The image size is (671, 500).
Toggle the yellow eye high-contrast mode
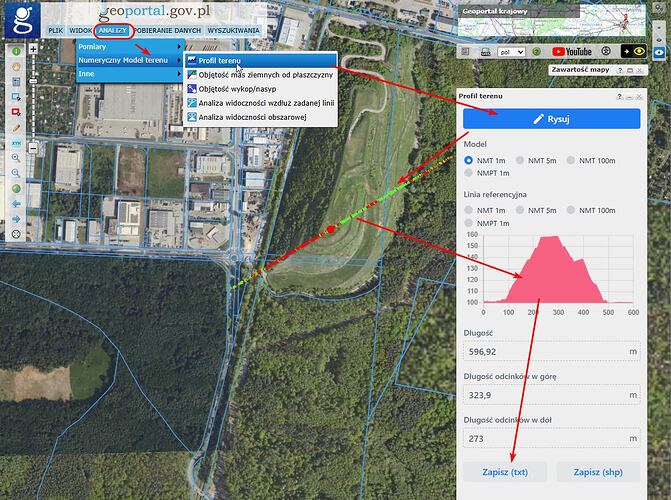tap(634, 51)
